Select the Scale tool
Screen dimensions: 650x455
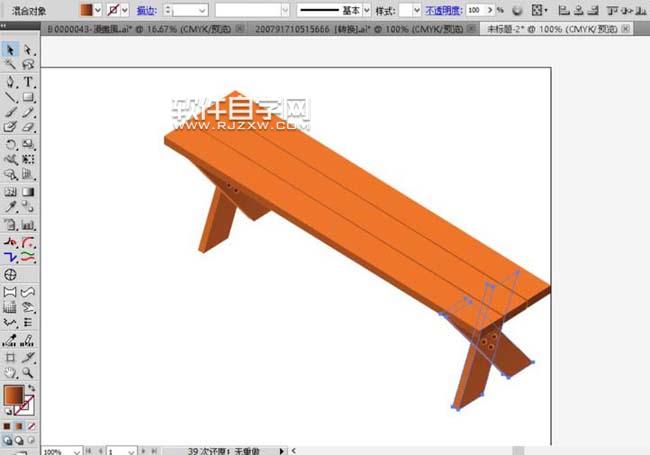coord(28,144)
